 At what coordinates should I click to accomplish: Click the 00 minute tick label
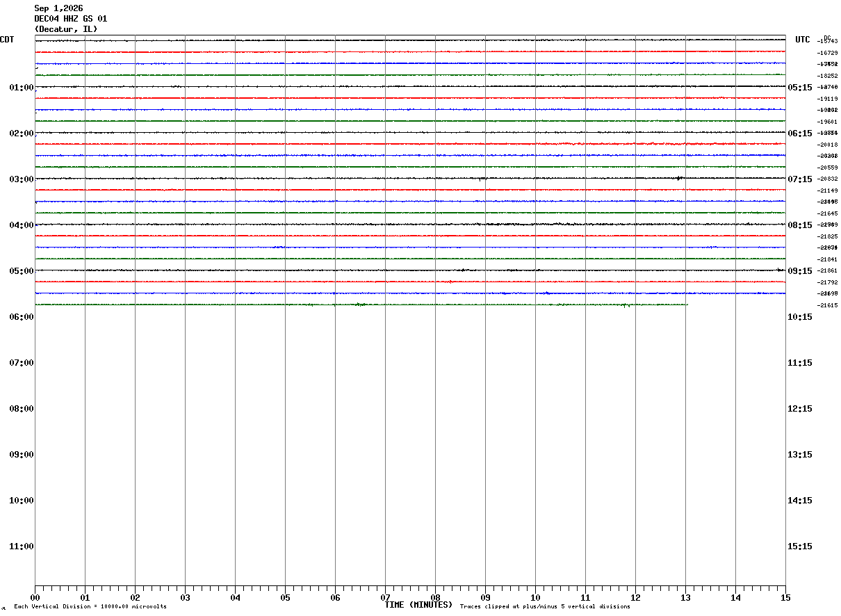(x=35, y=598)
